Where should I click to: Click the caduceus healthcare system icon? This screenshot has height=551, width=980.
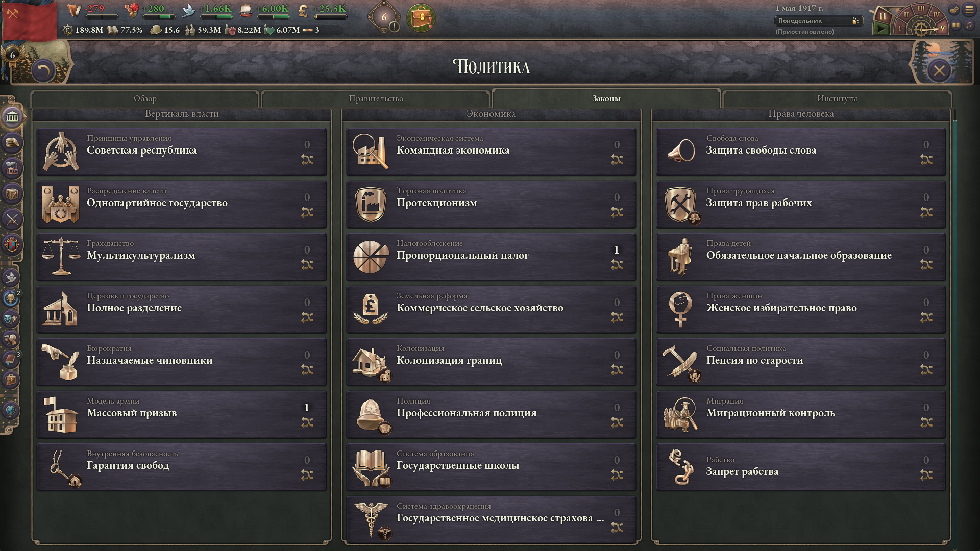[x=371, y=519]
